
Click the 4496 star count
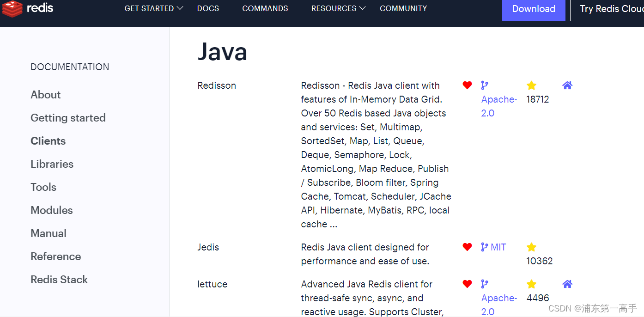click(x=538, y=298)
